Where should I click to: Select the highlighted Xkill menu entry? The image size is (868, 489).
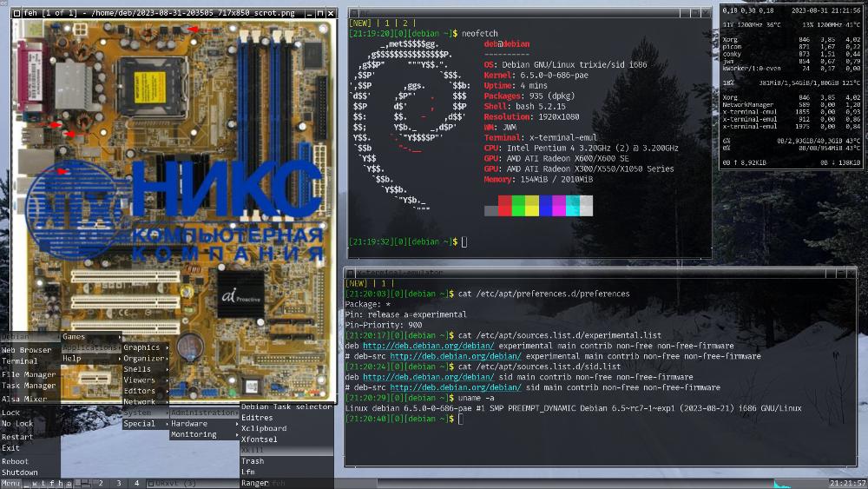[x=286, y=450]
